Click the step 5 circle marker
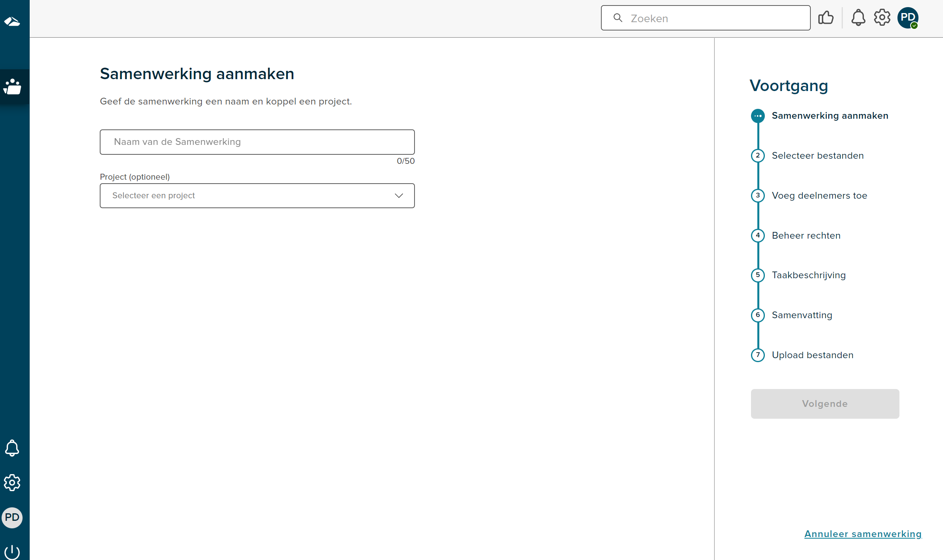 pyautogui.click(x=758, y=275)
